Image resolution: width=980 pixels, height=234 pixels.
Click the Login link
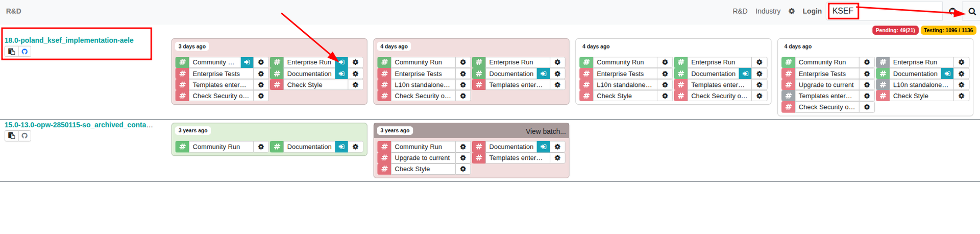click(x=812, y=11)
